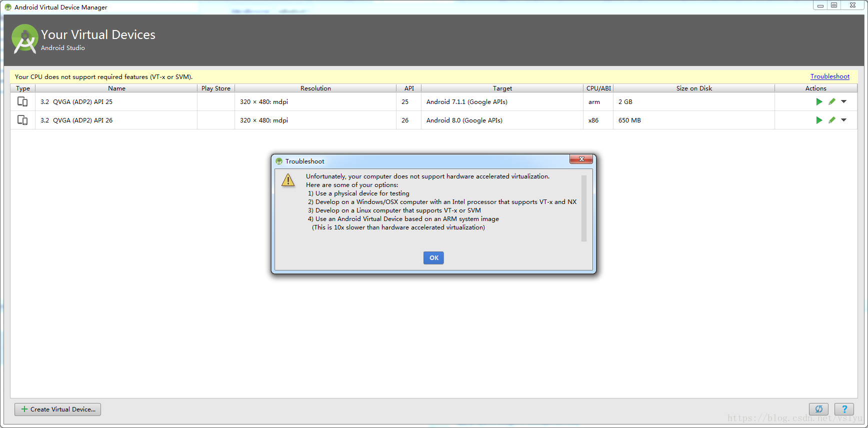Sort by the API column header
This screenshot has height=428, width=868.
coord(409,88)
